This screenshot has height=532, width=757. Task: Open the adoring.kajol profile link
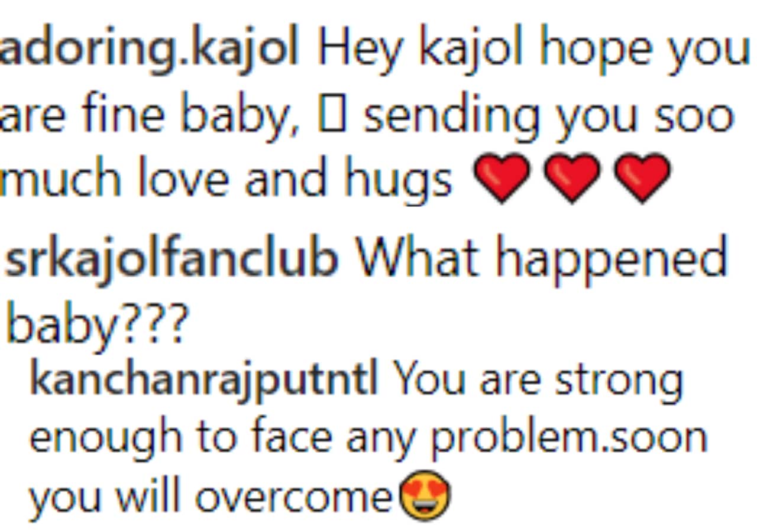(x=149, y=50)
